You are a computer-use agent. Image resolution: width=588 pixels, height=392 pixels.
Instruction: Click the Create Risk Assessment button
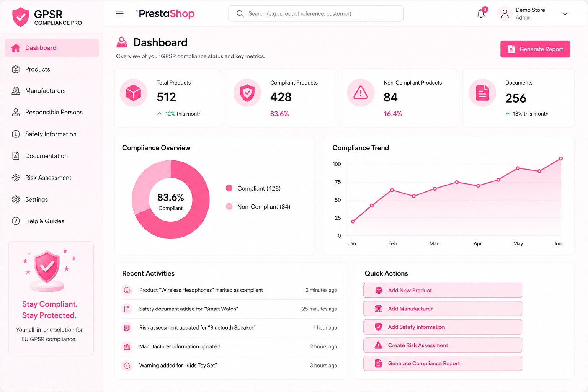[443, 345]
